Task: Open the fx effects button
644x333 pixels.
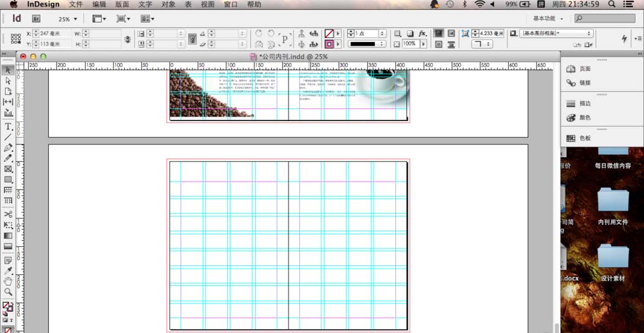Action: click(x=422, y=33)
